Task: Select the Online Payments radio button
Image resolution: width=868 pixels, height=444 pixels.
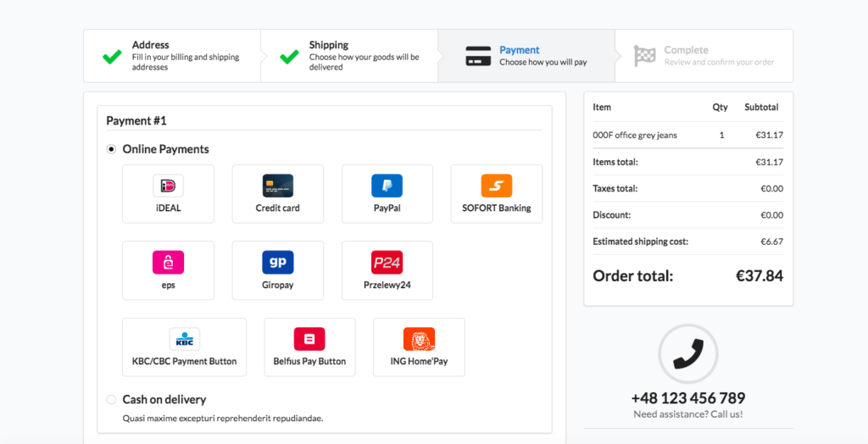Action: 111,149
